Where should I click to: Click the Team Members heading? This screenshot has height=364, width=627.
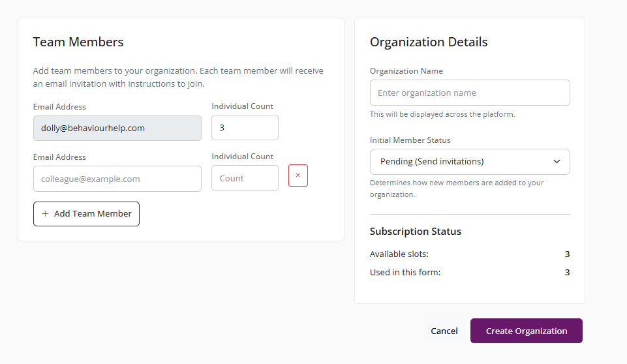click(78, 42)
